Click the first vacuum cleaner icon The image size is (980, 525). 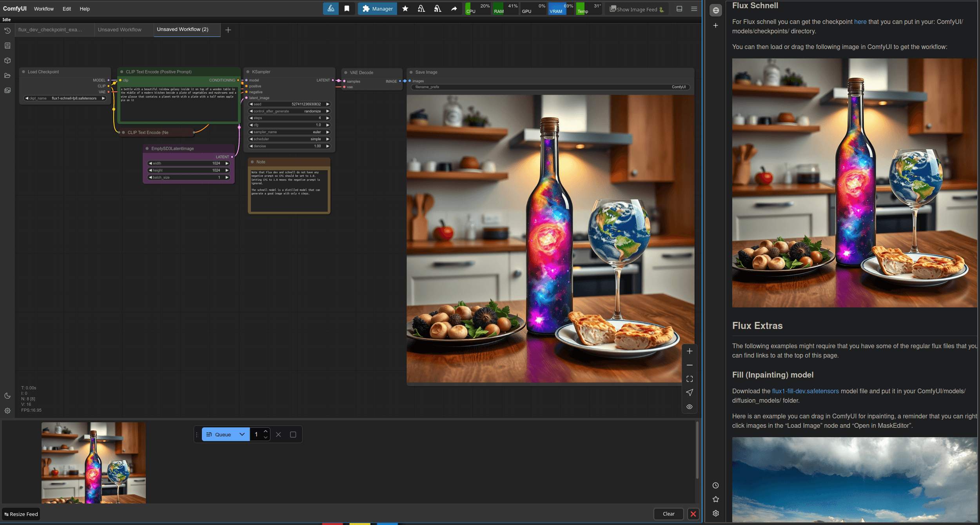tap(421, 9)
